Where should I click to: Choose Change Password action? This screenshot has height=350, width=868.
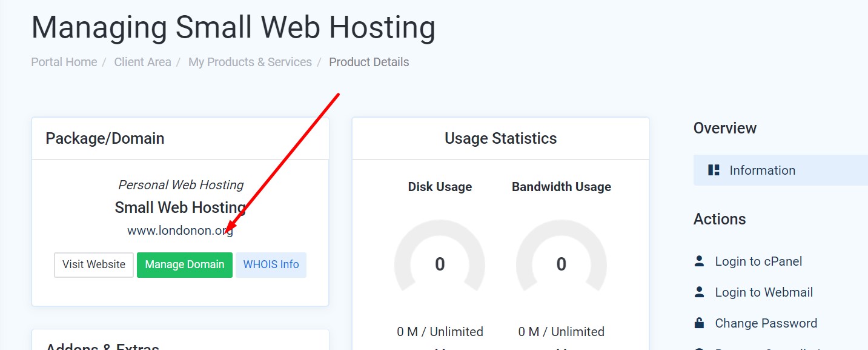tap(766, 323)
